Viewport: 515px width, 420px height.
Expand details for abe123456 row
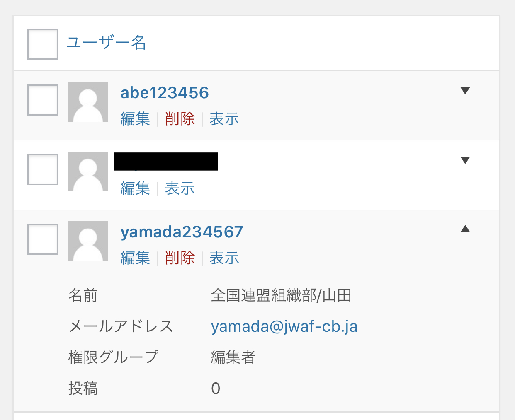click(x=465, y=91)
